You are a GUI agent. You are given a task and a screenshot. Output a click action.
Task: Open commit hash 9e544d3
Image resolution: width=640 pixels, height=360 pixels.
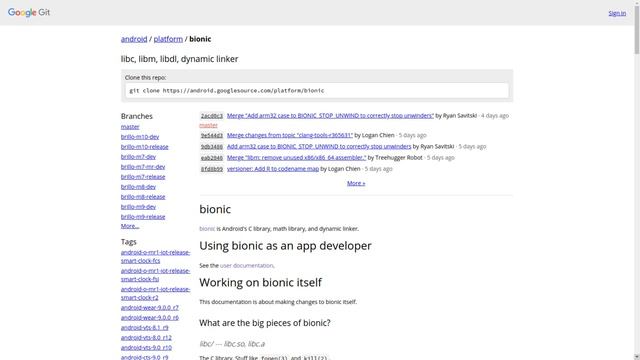coord(211,135)
